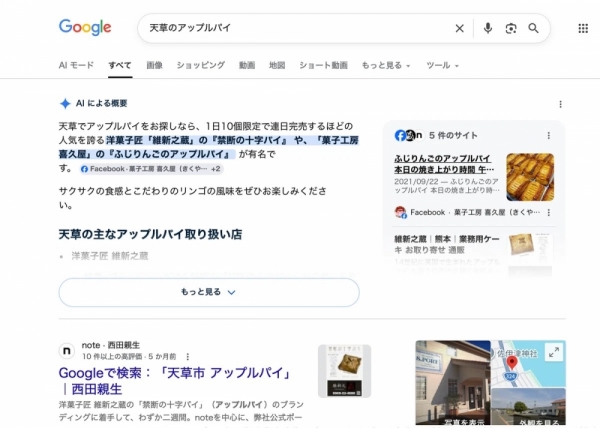This screenshot has height=428, width=600.
Task: Click the note · 西田親生 source name
Action: click(x=111, y=345)
